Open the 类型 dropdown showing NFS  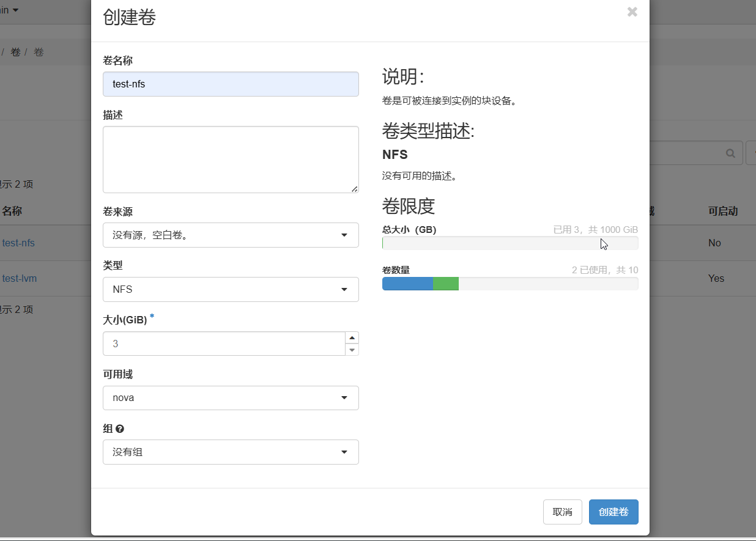coord(231,289)
